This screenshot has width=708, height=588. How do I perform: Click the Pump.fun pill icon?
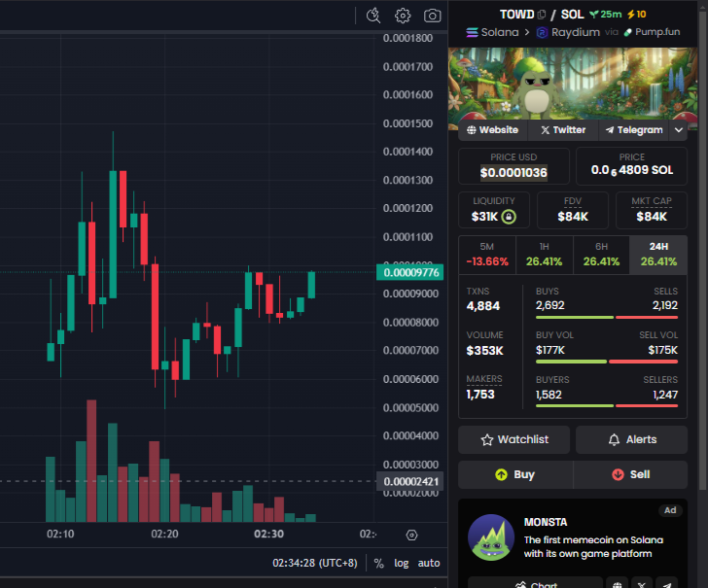pyautogui.click(x=627, y=32)
